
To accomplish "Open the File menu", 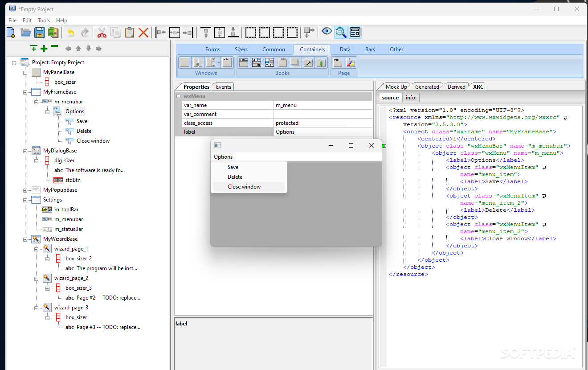I will 12,21.
